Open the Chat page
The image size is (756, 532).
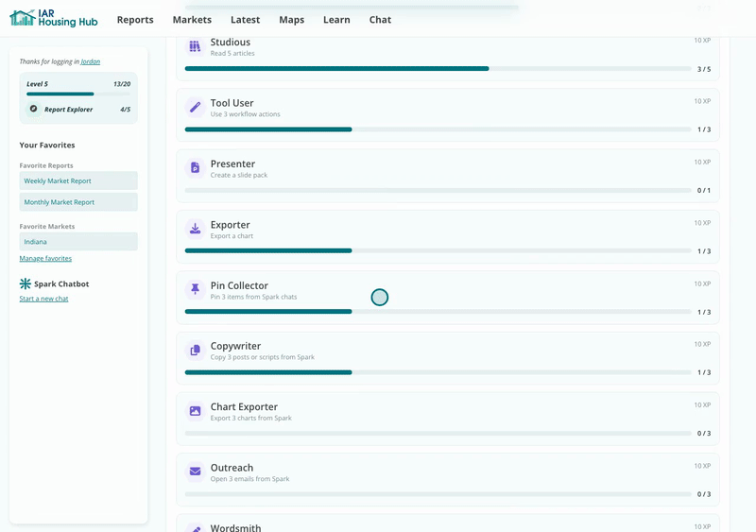point(380,20)
